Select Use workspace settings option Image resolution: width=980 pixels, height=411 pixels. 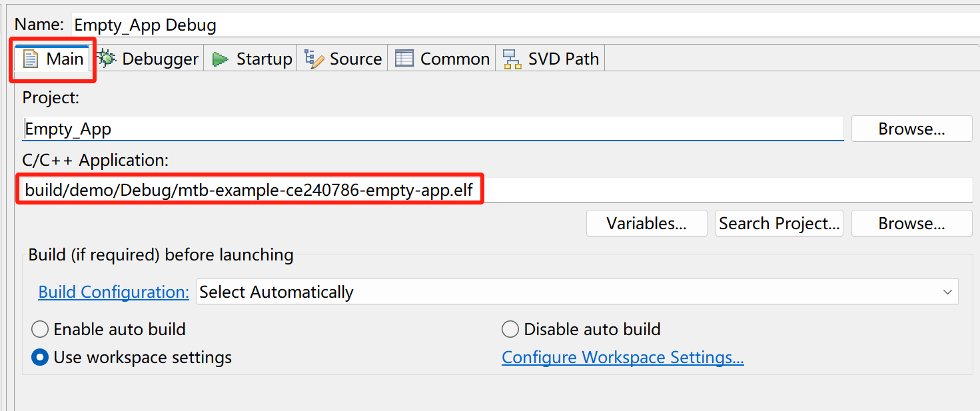pos(132,357)
